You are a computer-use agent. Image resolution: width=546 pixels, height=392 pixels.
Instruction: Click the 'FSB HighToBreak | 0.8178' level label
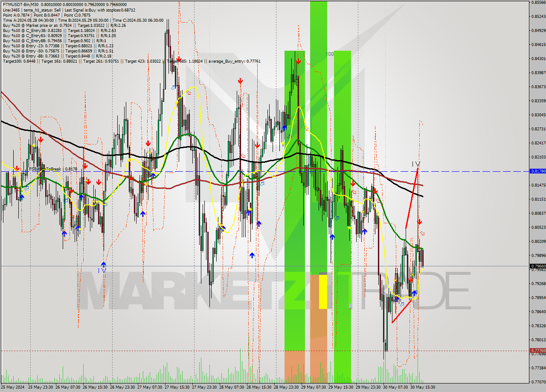(53, 169)
